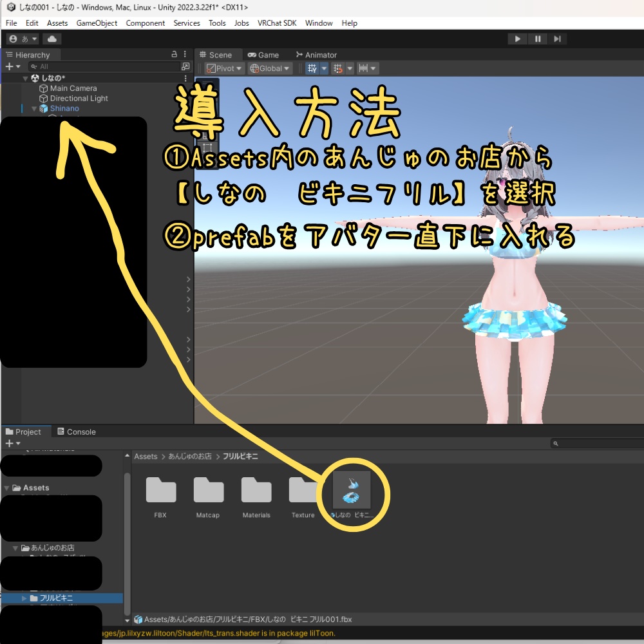Viewport: 644px width, 644px height.
Task: Focus the Project search field
Action: click(598, 444)
